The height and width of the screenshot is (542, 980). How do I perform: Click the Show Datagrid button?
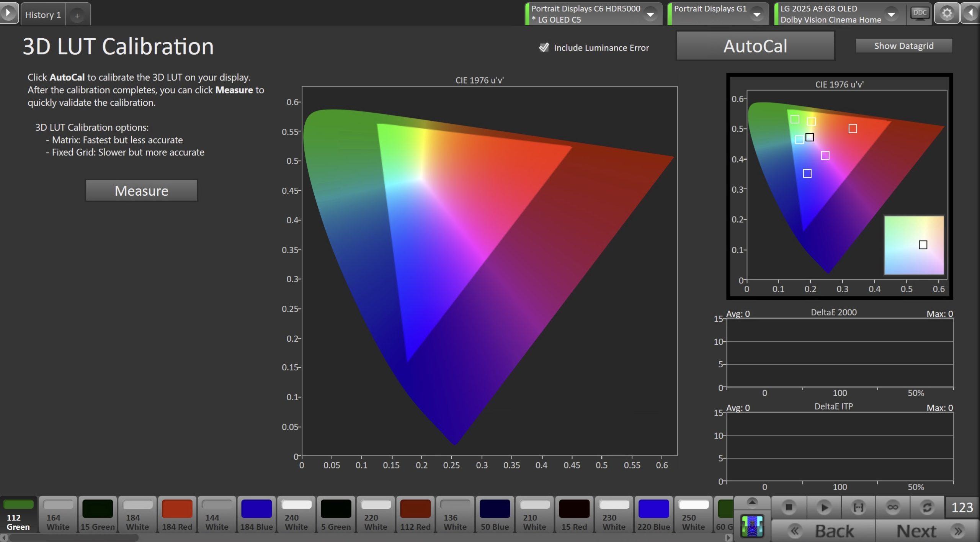click(903, 46)
